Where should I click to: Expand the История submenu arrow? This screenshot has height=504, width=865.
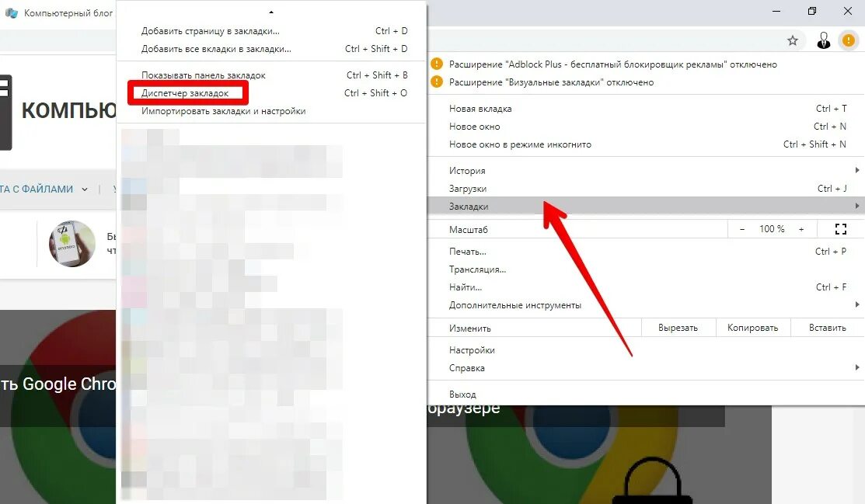click(x=856, y=170)
